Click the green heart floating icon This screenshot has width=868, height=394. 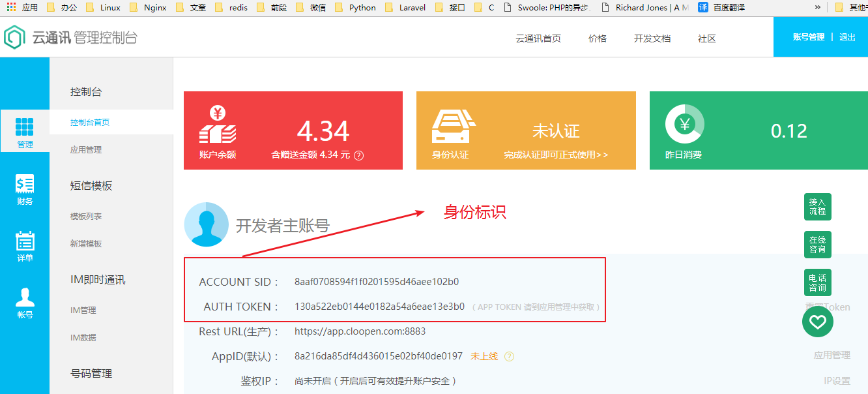[817, 322]
